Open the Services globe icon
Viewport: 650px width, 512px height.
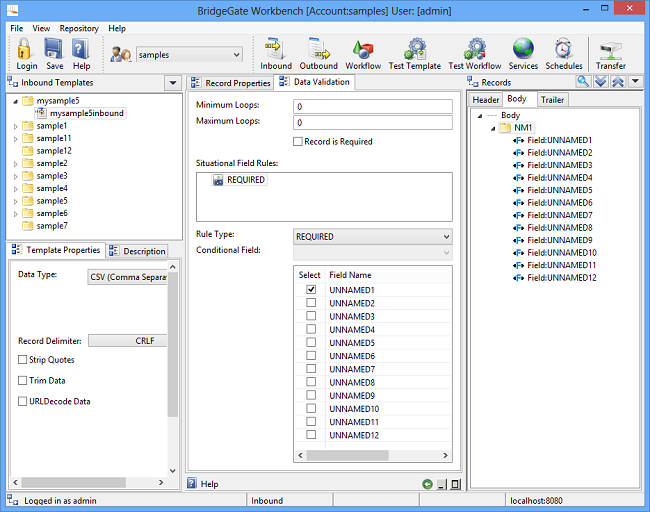coord(523,49)
